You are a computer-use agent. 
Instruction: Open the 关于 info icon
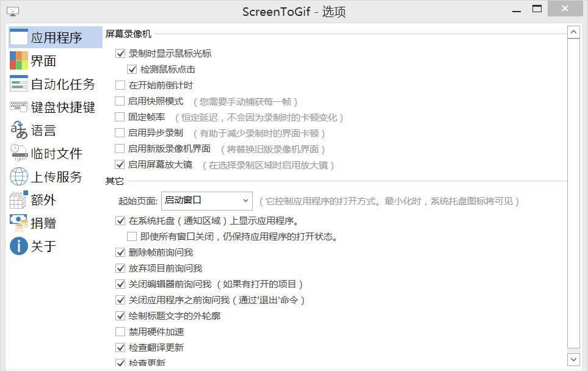(x=19, y=246)
